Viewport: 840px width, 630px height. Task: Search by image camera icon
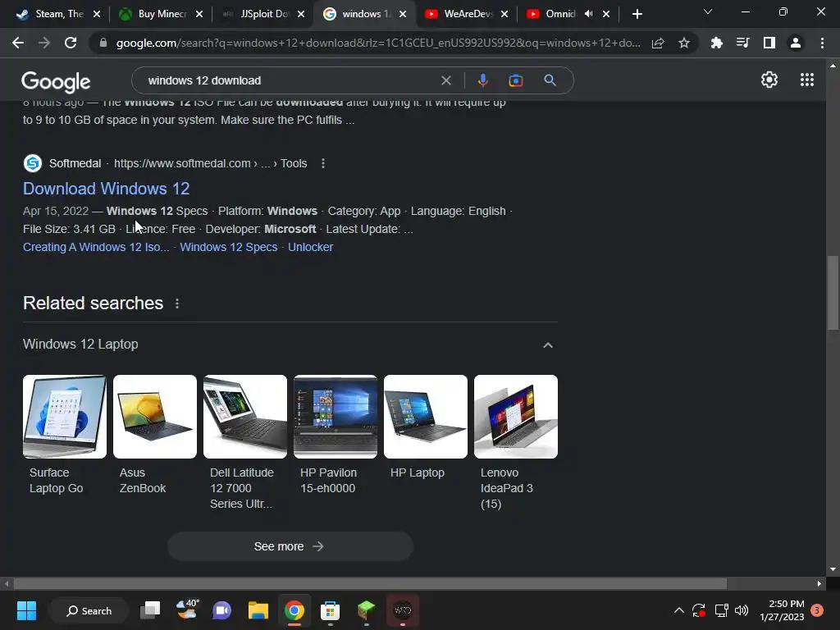coord(516,80)
